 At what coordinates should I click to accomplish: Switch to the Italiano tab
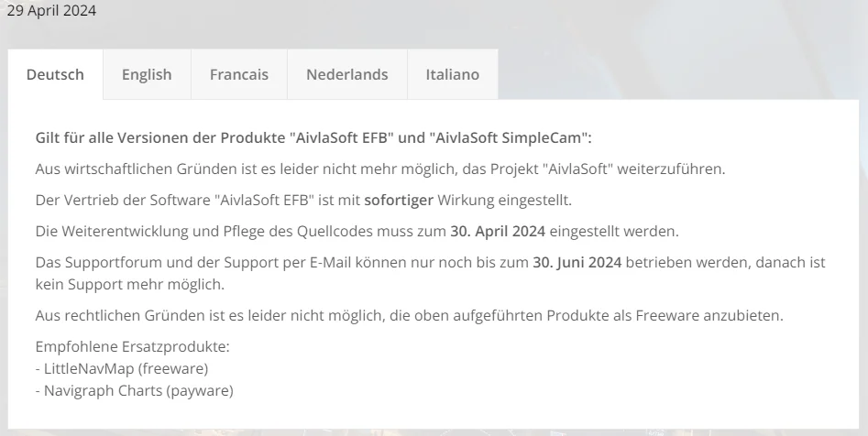452,75
